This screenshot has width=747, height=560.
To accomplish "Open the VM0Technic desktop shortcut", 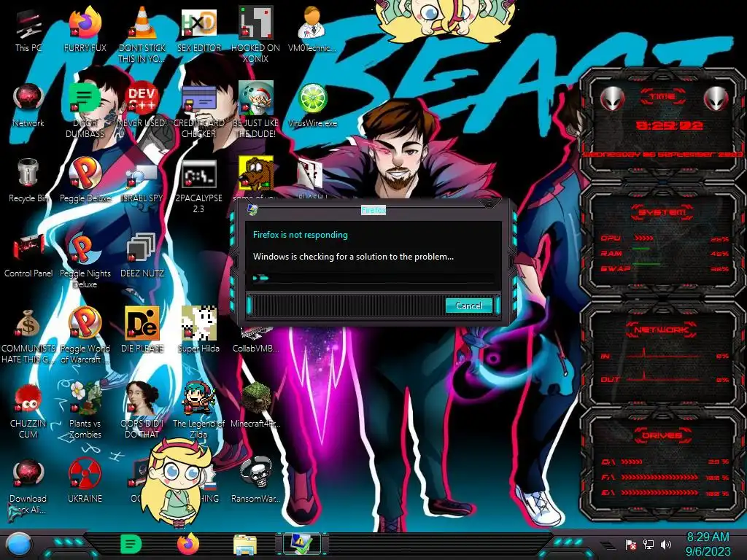I will click(x=312, y=29).
